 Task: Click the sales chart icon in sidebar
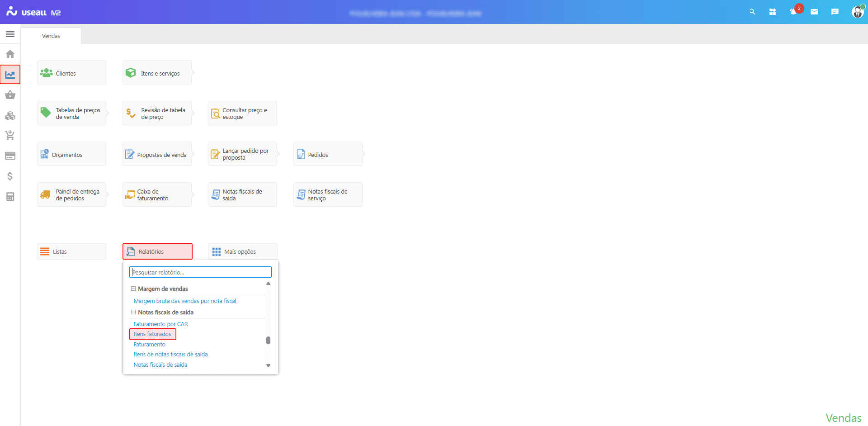[x=10, y=75]
